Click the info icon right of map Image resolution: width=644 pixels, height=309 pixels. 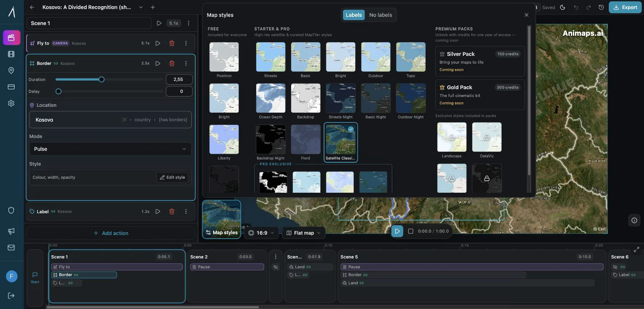click(634, 220)
